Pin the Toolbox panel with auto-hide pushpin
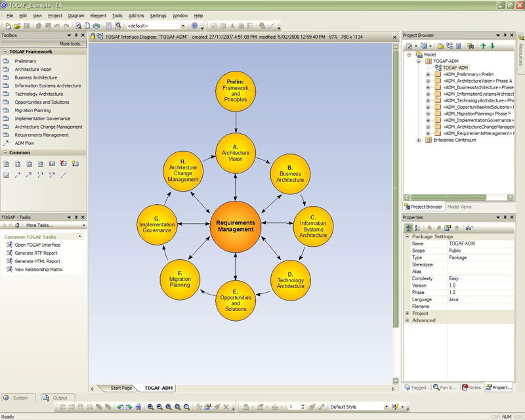The height and width of the screenshot is (420, 525). coord(75,35)
